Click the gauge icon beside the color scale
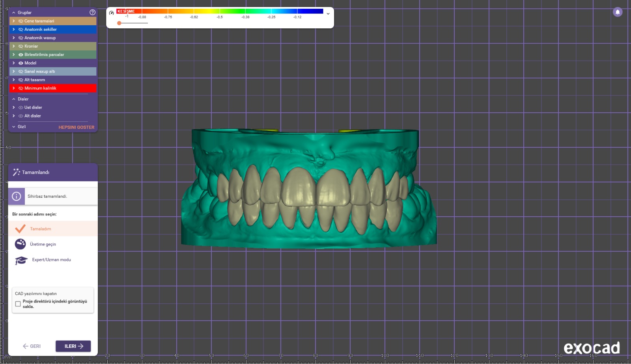The width and height of the screenshot is (631, 364). [x=112, y=13]
